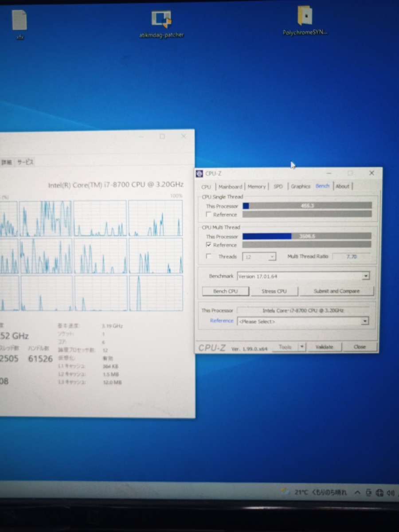The height and width of the screenshot is (532, 399).
Task: Click the Intel Core i7-8700 title in Task Manager
Action: point(116,184)
